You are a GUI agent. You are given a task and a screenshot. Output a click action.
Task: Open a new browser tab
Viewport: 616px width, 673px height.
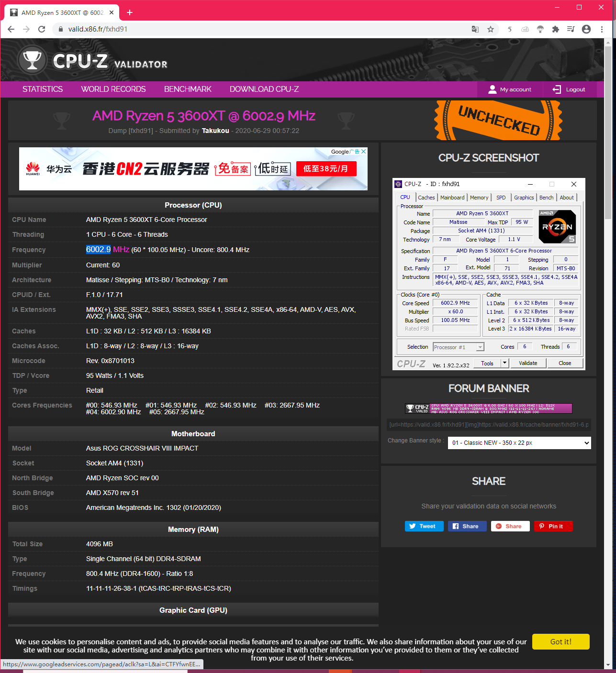click(130, 12)
